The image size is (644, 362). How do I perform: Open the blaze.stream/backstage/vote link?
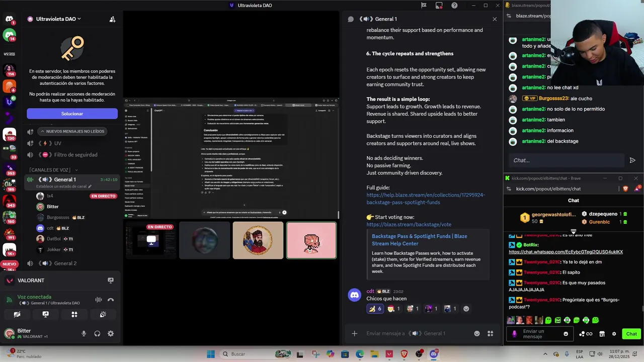[x=409, y=225]
